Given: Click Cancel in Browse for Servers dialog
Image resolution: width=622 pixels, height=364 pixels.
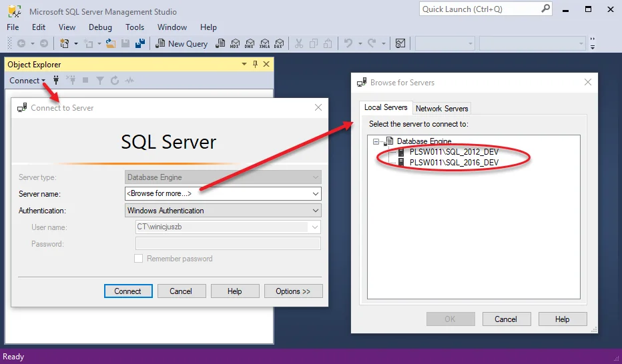Looking at the screenshot, I should point(506,319).
